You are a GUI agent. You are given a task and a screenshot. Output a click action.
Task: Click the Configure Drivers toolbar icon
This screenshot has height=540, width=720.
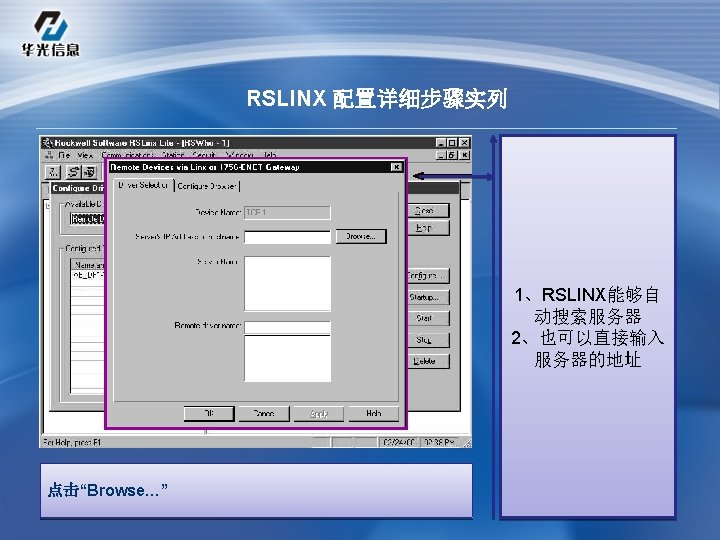(73, 172)
